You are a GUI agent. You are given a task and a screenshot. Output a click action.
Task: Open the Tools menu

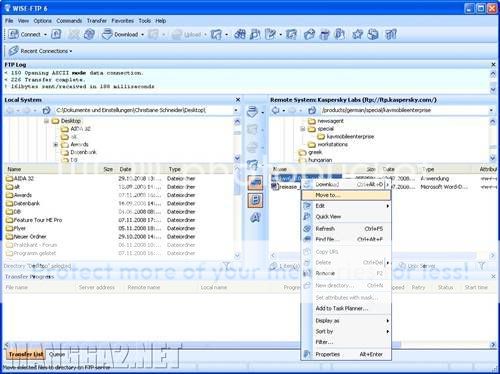coord(145,21)
